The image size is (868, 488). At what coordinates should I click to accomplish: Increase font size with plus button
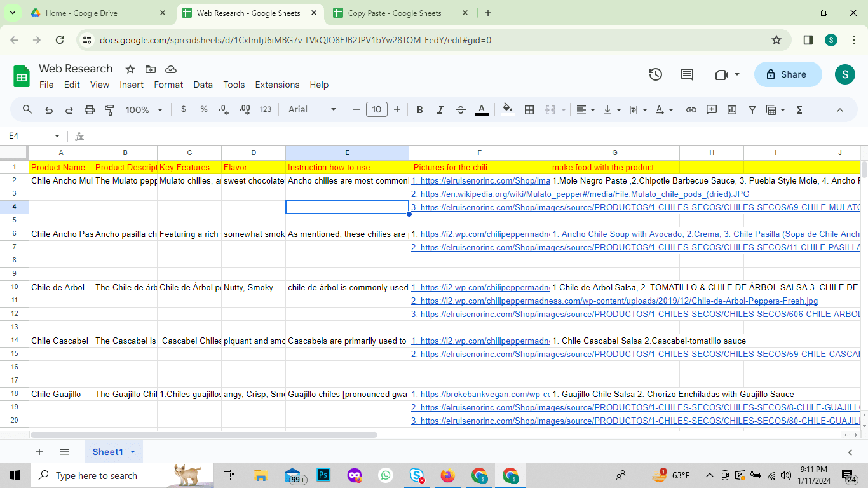(x=397, y=109)
